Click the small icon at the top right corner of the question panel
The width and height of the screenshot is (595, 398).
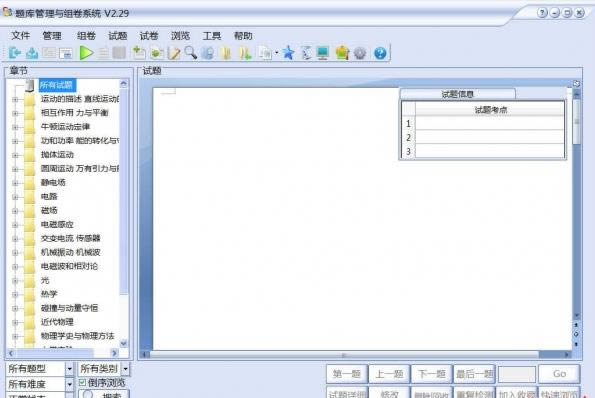(x=576, y=83)
